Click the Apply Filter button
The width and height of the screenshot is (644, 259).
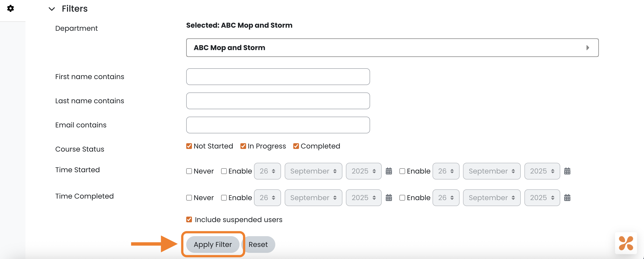tap(213, 244)
